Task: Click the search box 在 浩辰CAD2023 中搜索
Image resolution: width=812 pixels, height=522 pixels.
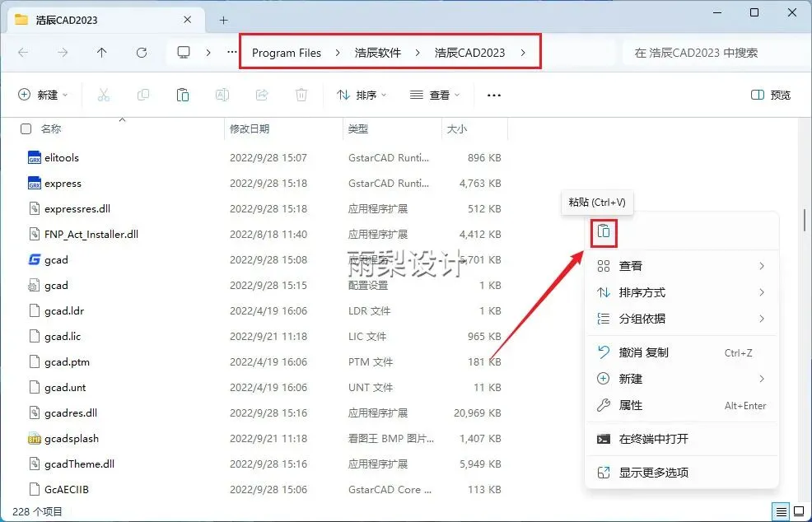Action: (x=716, y=53)
